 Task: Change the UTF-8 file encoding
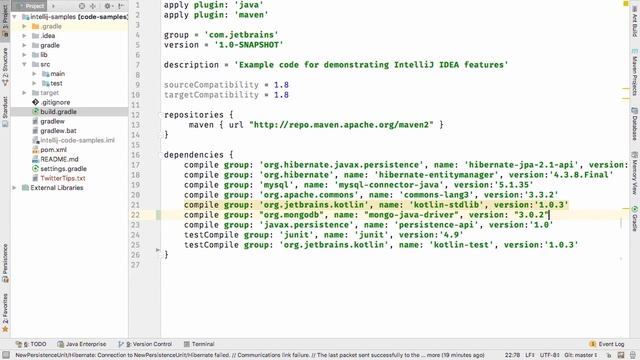pos(549,355)
